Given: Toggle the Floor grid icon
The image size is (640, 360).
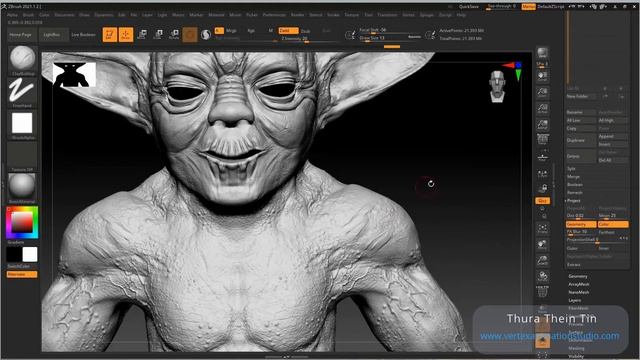Looking at the screenshot, I should pos(542,156).
